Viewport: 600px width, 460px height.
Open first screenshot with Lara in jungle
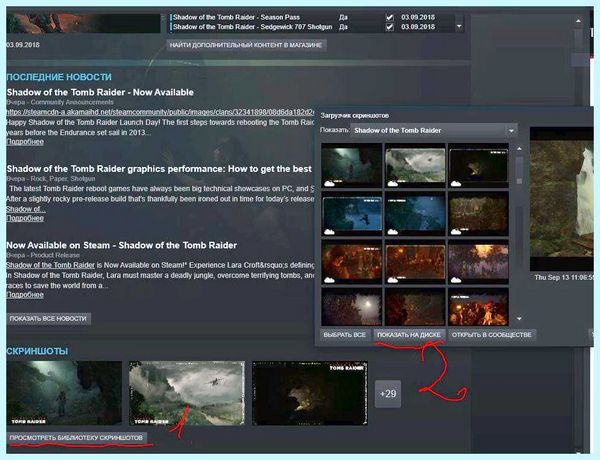pyautogui.click(x=64, y=393)
